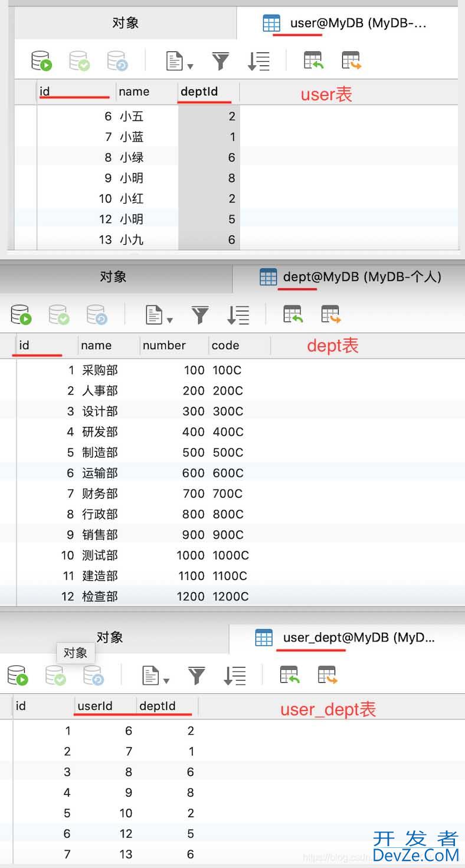Screen dimensions: 465x868
Task: Open Filter funnel in dept table toolbar
Action: click(199, 314)
